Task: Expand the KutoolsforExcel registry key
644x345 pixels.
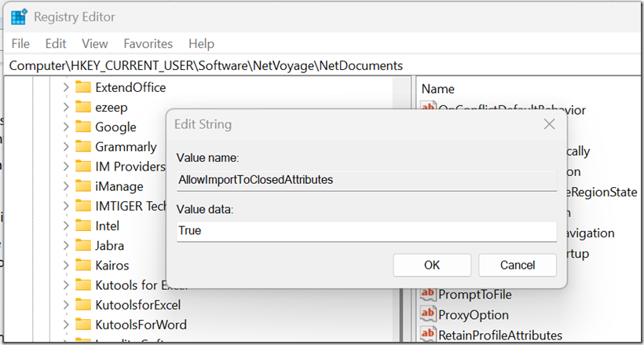Action: pyautogui.click(x=66, y=304)
